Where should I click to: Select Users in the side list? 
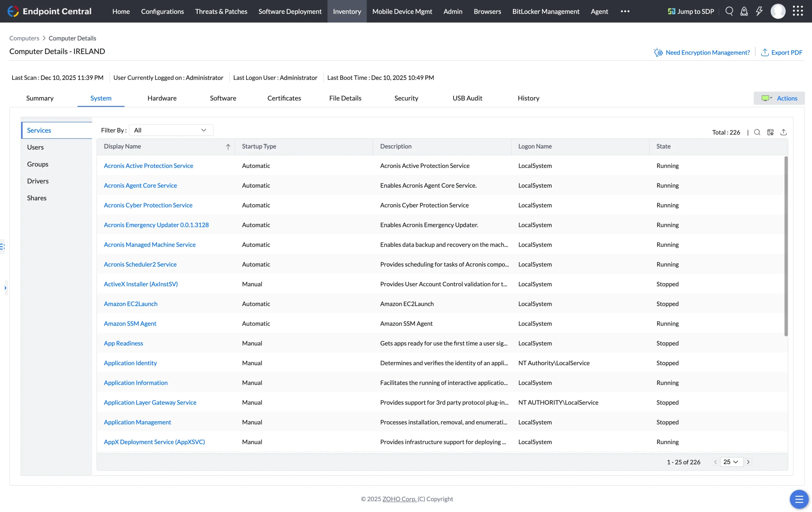(56, 147)
